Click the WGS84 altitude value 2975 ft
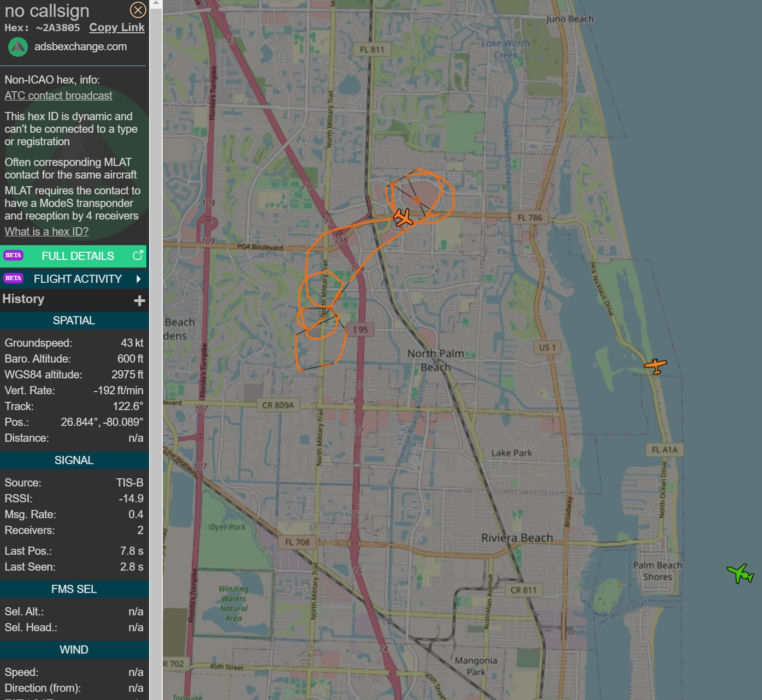The width and height of the screenshot is (762, 700). tap(127, 375)
